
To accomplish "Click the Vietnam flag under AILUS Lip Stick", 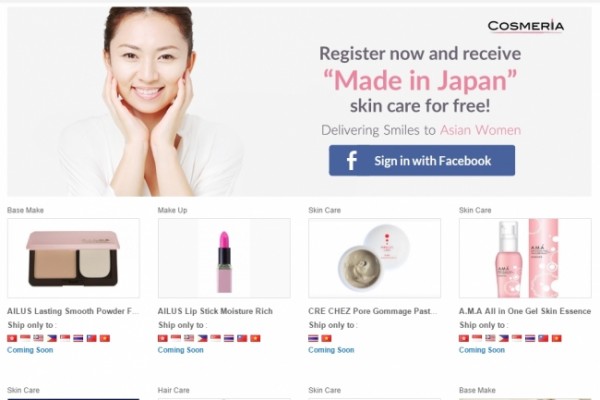I will (255, 338).
